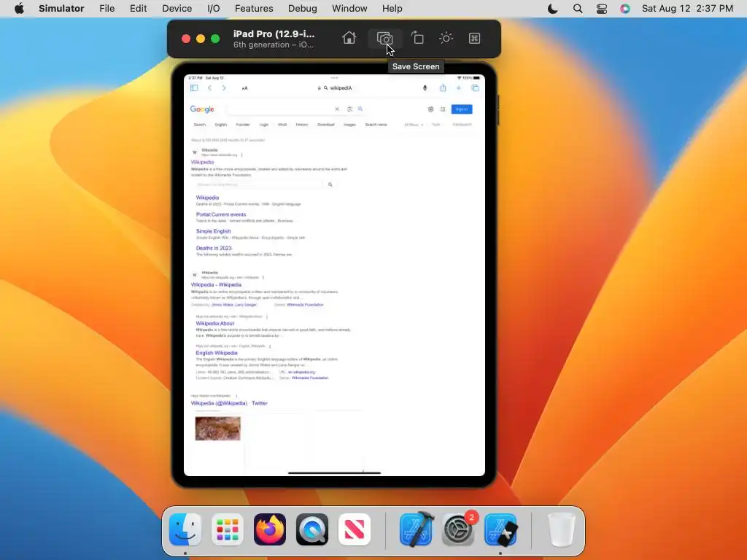Go back in simulated Safari
This screenshot has height=560, width=747.
[x=209, y=88]
